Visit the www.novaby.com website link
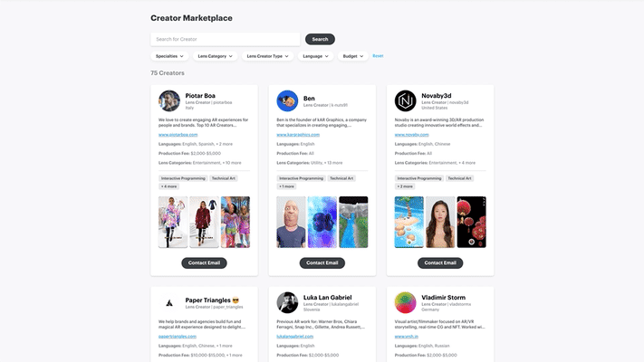Screen dimensions: 644x362 (411, 135)
